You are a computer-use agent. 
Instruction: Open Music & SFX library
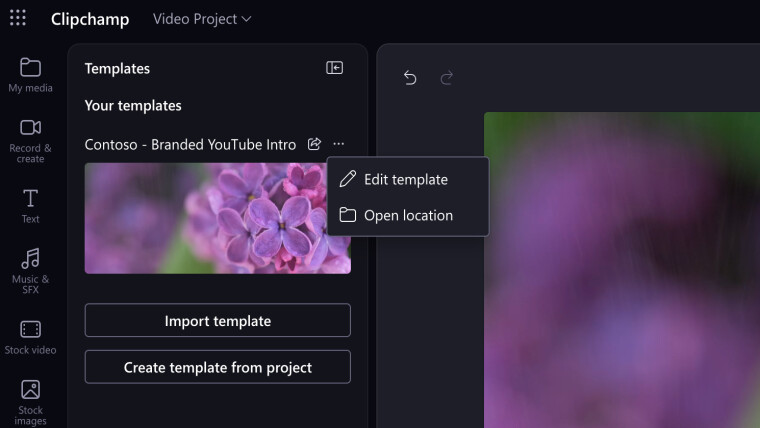pyautogui.click(x=30, y=271)
